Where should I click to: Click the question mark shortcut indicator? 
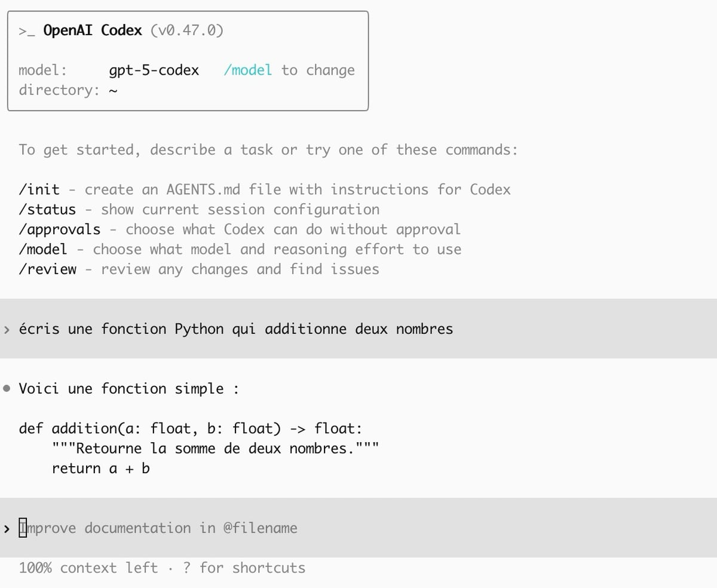point(186,568)
